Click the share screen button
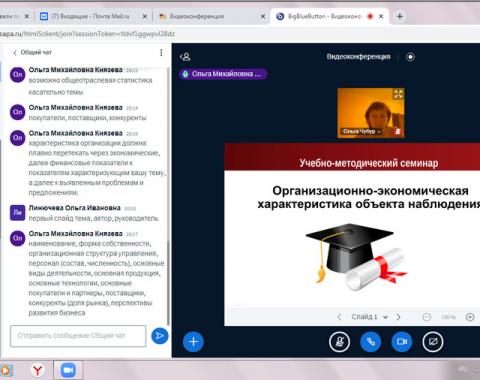This screenshot has width=480, height=380. tap(433, 342)
